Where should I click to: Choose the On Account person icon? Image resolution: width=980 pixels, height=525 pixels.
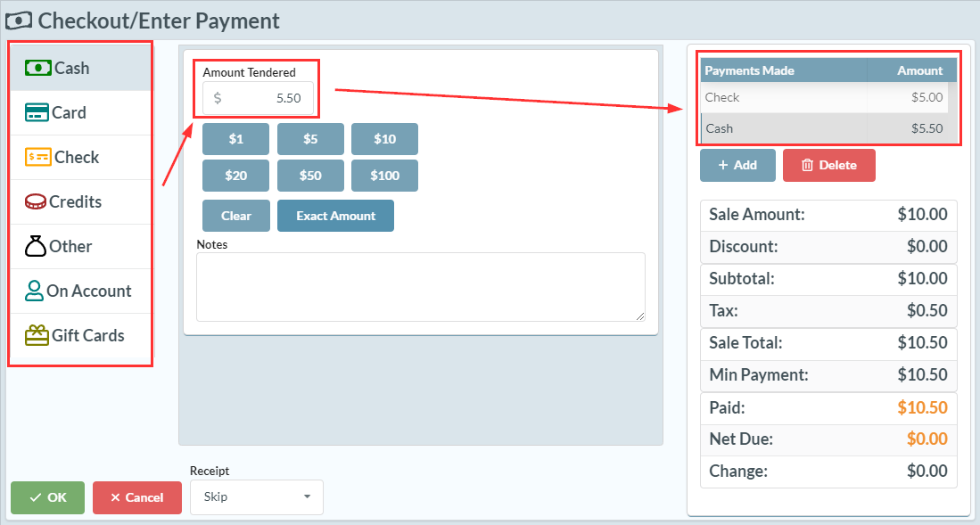[35, 291]
